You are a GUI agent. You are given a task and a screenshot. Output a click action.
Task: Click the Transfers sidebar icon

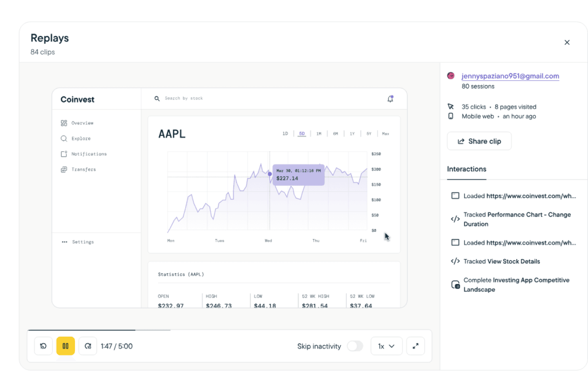(64, 169)
